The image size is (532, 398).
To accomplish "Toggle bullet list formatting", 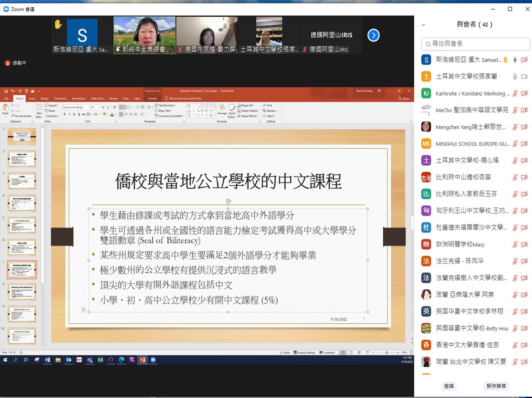I will (121, 107).
